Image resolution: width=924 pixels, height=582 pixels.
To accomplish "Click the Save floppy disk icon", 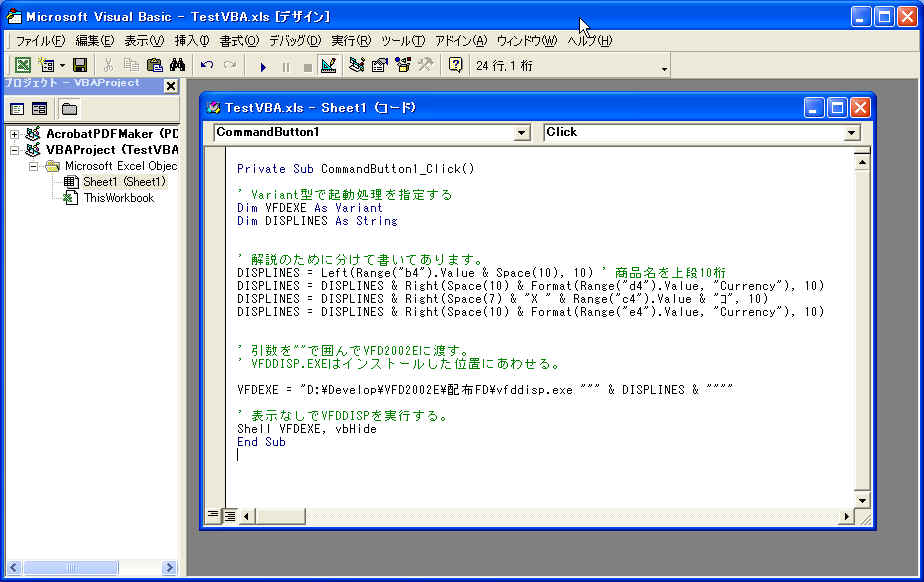I will pyautogui.click(x=80, y=65).
